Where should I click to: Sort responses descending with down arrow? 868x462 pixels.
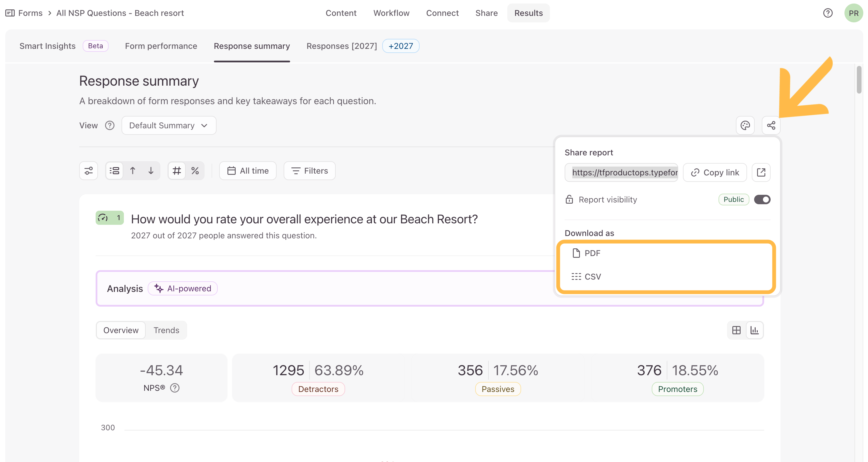151,171
